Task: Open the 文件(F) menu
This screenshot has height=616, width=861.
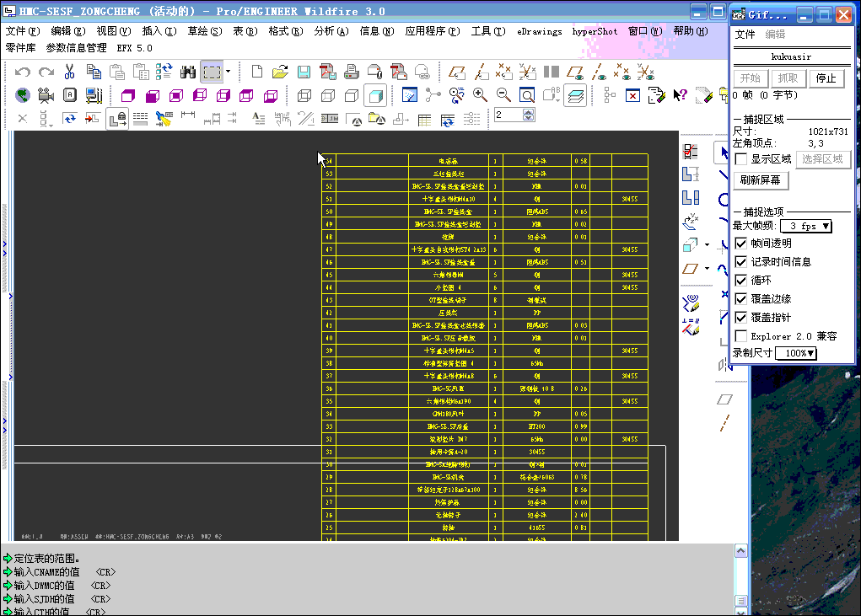Action: click(x=23, y=31)
